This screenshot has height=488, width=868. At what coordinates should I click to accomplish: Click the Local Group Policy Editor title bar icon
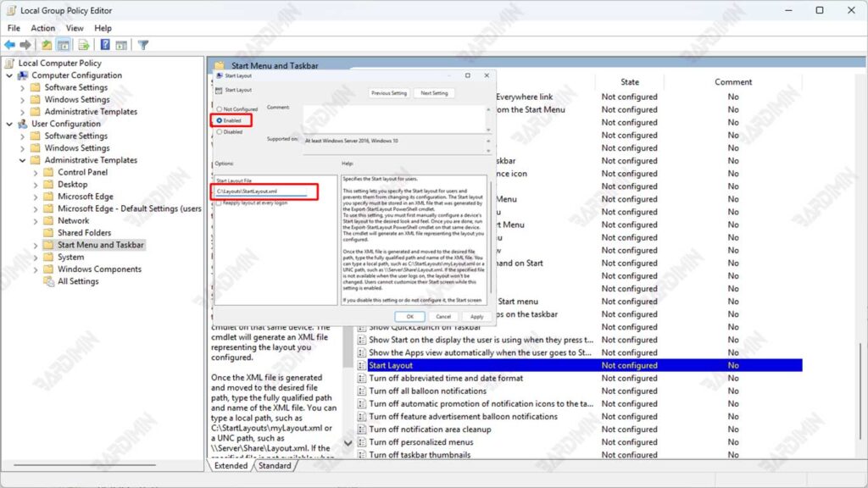[x=11, y=10]
